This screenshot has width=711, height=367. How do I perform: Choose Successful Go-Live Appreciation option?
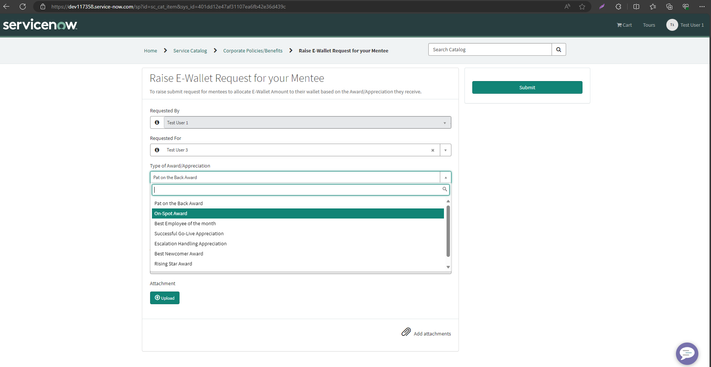click(x=298, y=234)
